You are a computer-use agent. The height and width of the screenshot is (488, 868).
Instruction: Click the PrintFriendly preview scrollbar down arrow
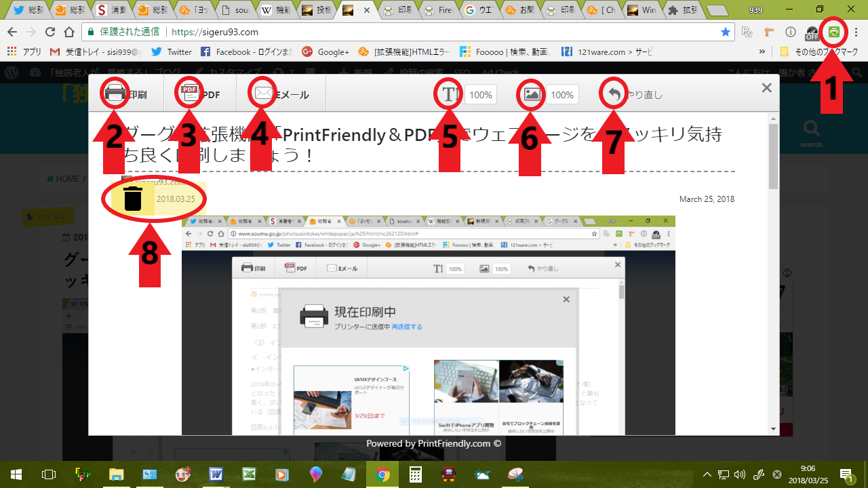pos(774,429)
